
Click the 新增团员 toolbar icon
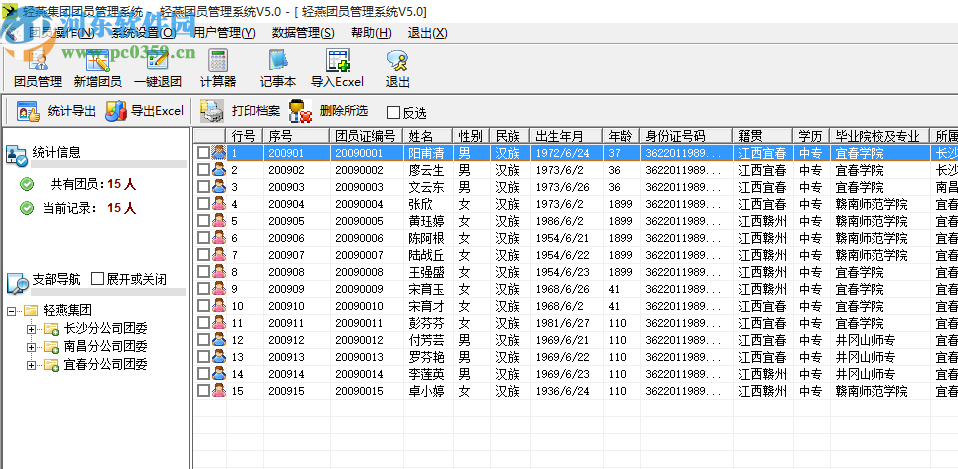coord(97,60)
